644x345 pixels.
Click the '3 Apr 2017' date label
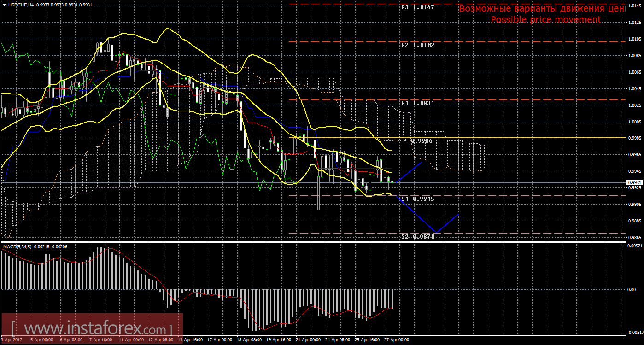pos(12,340)
